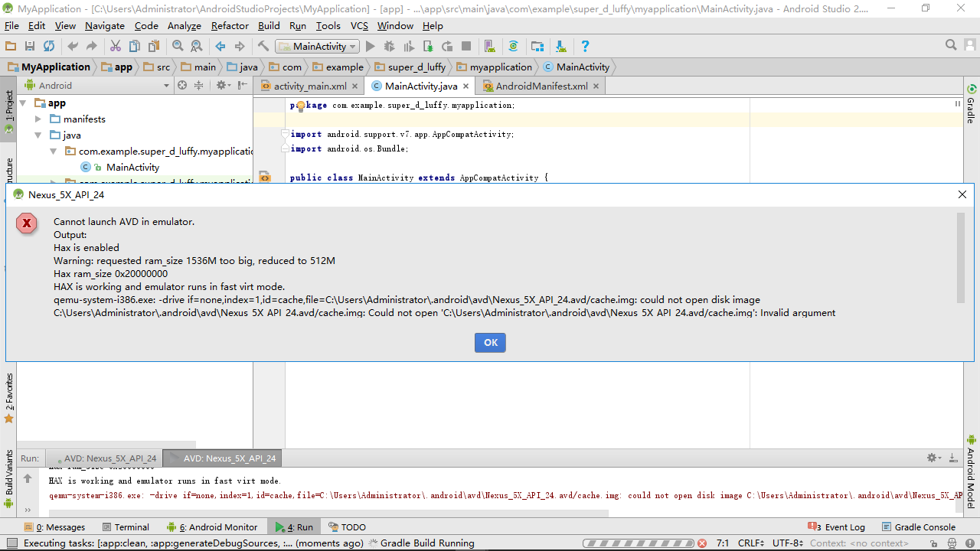Click the error dialog vertical scrollbar
This screenshot has height=551, width=980.
click(961, 257)
